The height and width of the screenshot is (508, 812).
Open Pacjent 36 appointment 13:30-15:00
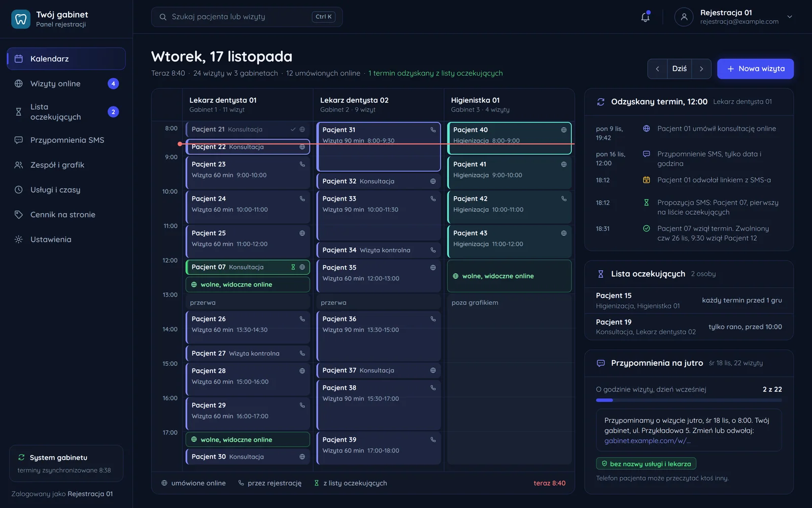[x=379, y=335]
